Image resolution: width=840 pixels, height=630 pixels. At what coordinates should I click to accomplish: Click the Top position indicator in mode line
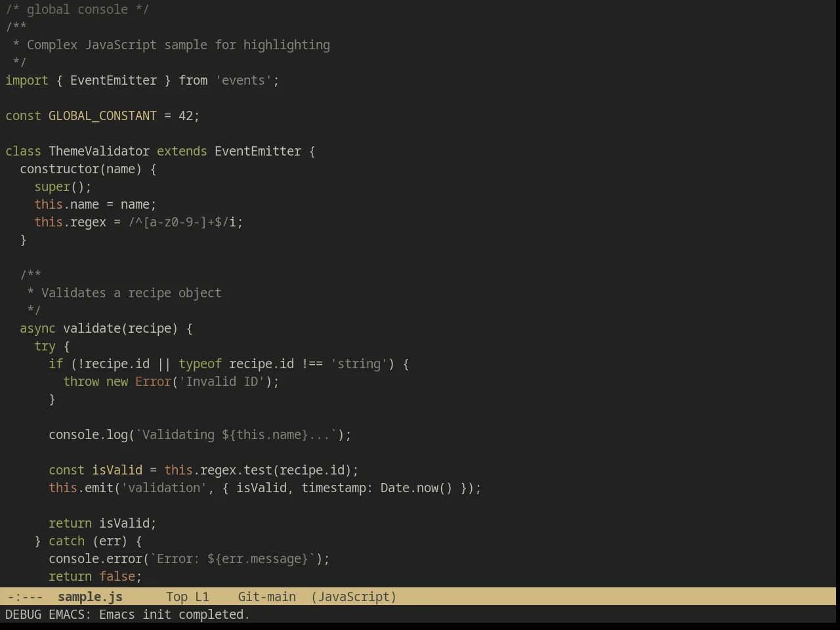[177, 597]
